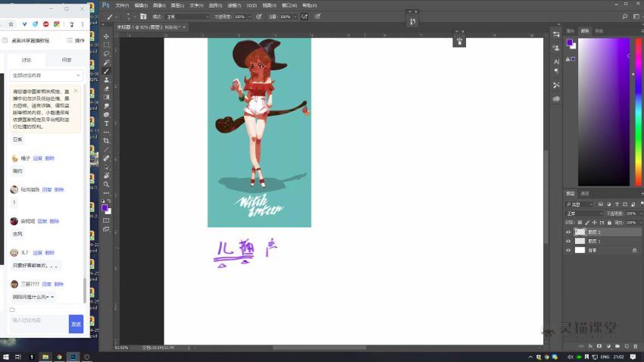Open layer blend mode dropdown
Viewport: 644px width, 362px height.
click(584, 214)
